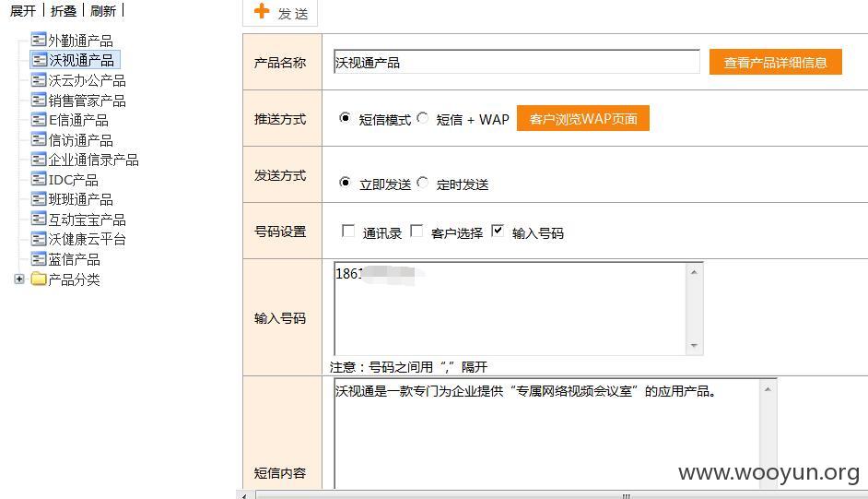Click the 沃云办公产品 tree icon

click(38, 80)
